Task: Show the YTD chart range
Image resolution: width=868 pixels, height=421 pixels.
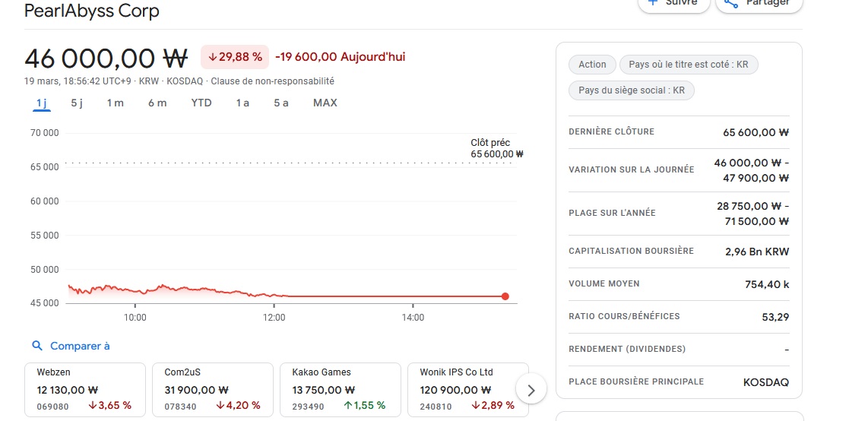Action: pyautogui.click(x=201, y=103)
